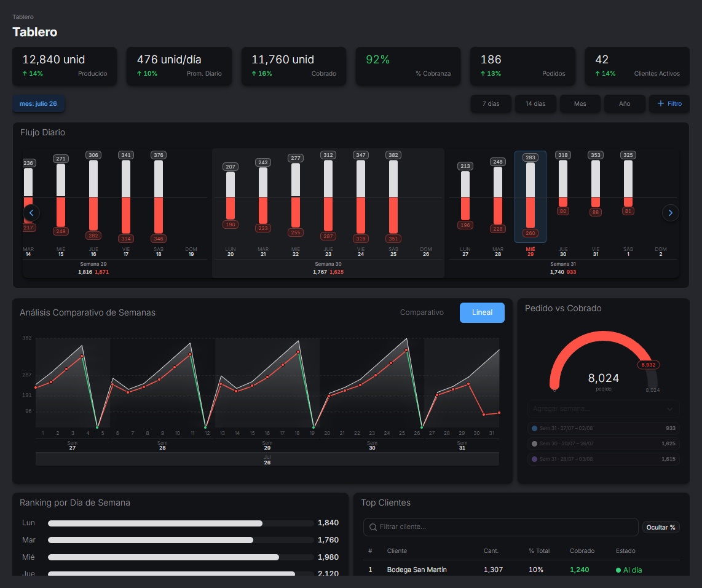Viewport: 702px width, 588px height.
Task: Click the gray dot of Sem 30 entry
Action: tap(534, 444)
